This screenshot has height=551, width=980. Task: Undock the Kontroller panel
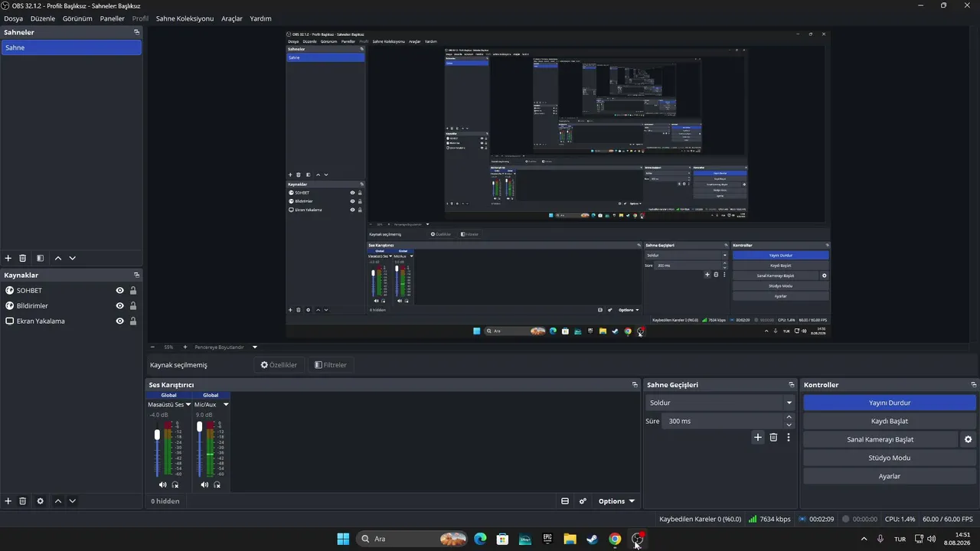pyautogui.click(x=974, y=385)
